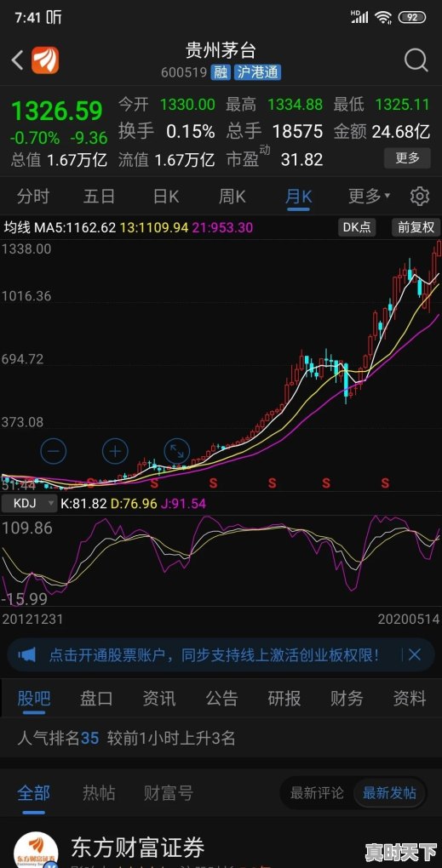Screen dimensions: 442x868
Task: Tap the 贵州茅台 stock title
Action: pyautogui.click(x=221, y=50)
